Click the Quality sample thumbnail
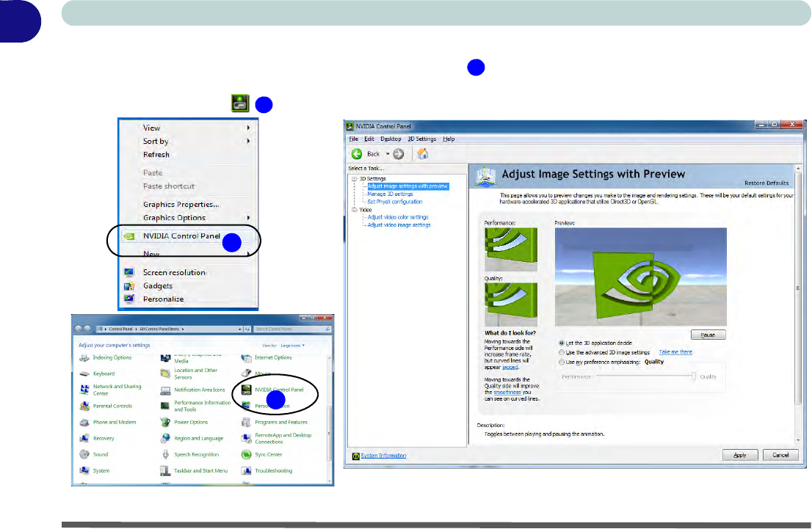812x529 pixels. [x=510, y=304]
